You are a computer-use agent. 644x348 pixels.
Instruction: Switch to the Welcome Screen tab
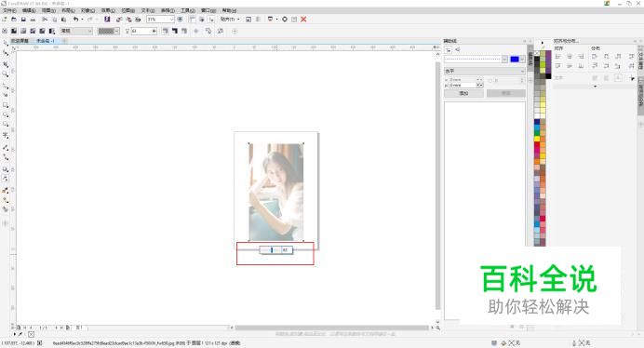tap(20, 41)
